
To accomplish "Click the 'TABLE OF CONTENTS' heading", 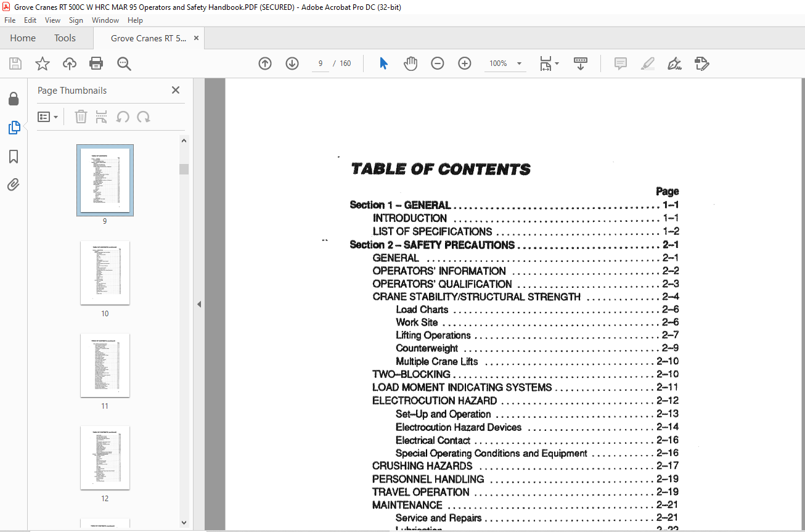I will 441,169.
